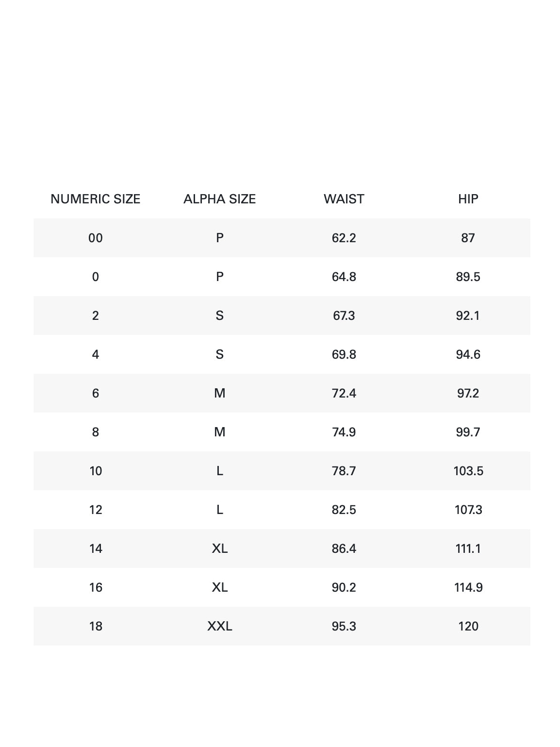Click hip value 99.7
The image size is (560, 747).
pyautogui.click(x=468, y=432)
